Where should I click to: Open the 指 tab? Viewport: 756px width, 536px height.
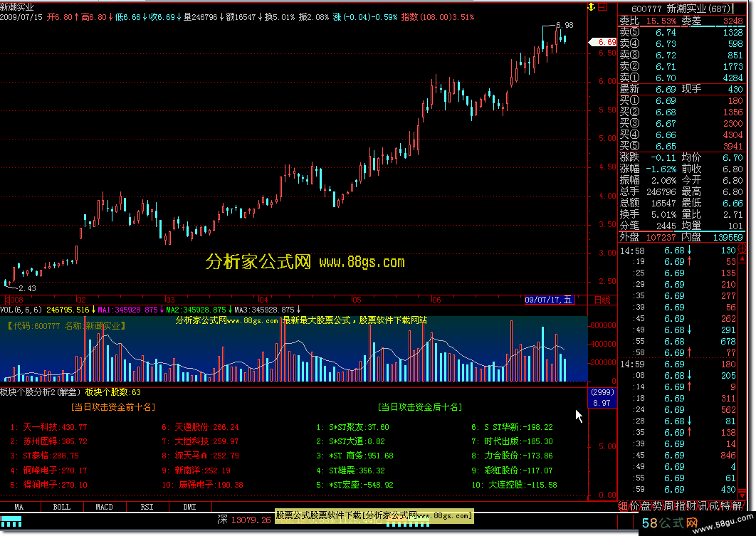[x=679, y=505]
